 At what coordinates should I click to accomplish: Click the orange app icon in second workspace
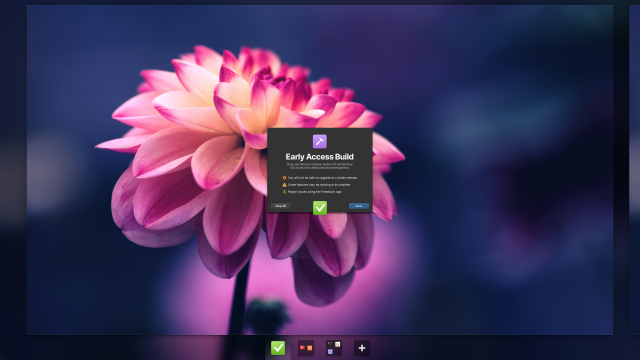(x=309, y=348)
